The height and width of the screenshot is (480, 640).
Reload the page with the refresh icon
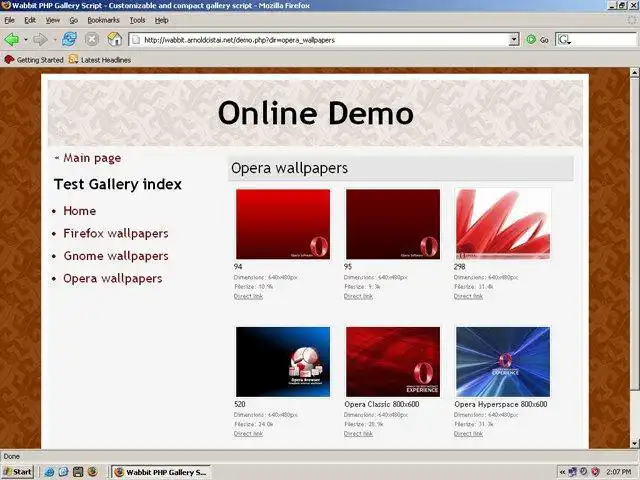[x=69, y=40]
